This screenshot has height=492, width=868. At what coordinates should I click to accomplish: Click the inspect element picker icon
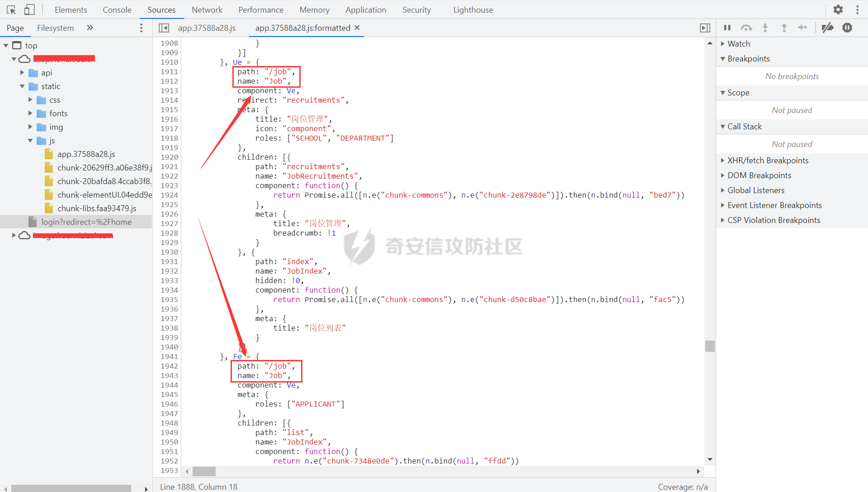[x=11, y=9]
